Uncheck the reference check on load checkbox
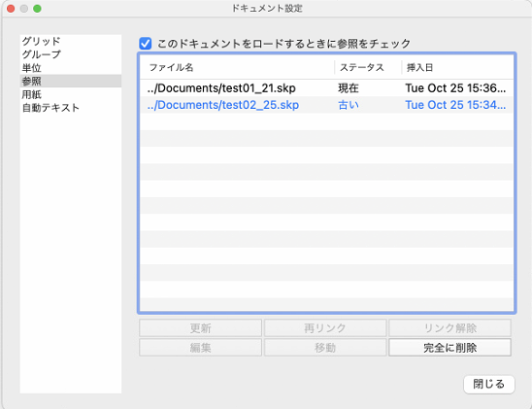Image resolution: width=532 pixels, height=409 pixels. (146, 44)
